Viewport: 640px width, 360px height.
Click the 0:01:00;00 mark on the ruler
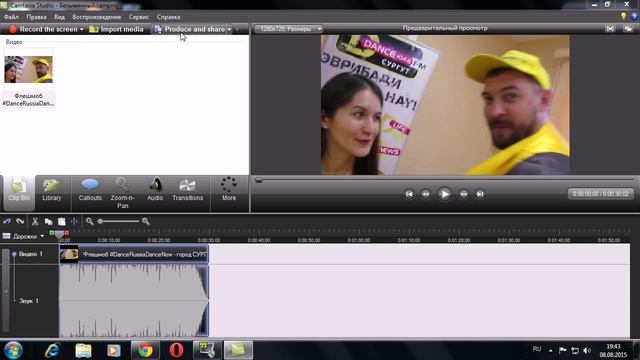click(x=359, y=240)
